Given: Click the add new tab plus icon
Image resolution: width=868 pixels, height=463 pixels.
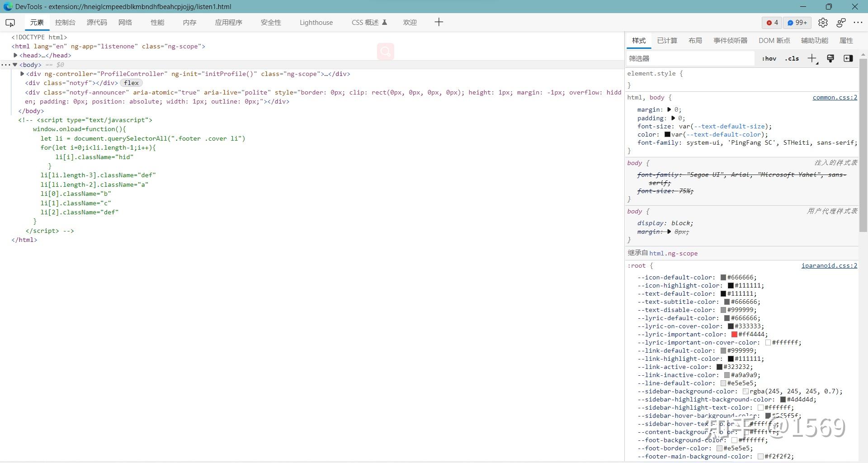Looking at the screenshot, I should [x=439, y=23].
